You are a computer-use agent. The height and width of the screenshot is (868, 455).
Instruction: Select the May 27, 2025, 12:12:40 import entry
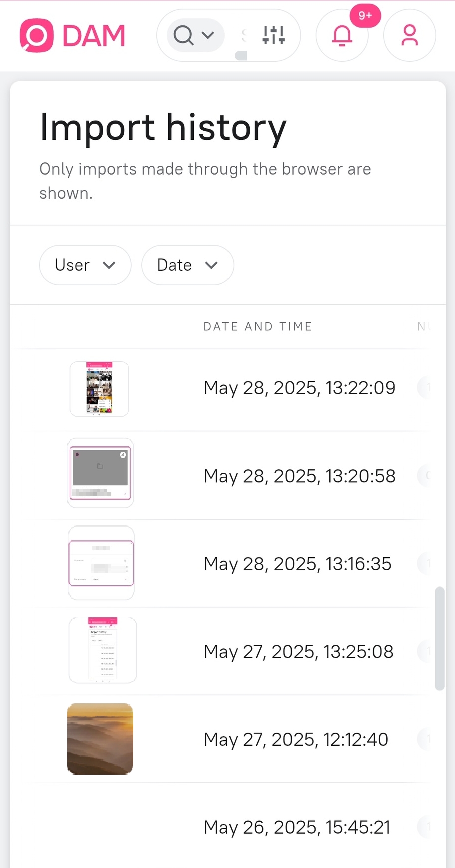pyautogui.click(x=296, y=739)
